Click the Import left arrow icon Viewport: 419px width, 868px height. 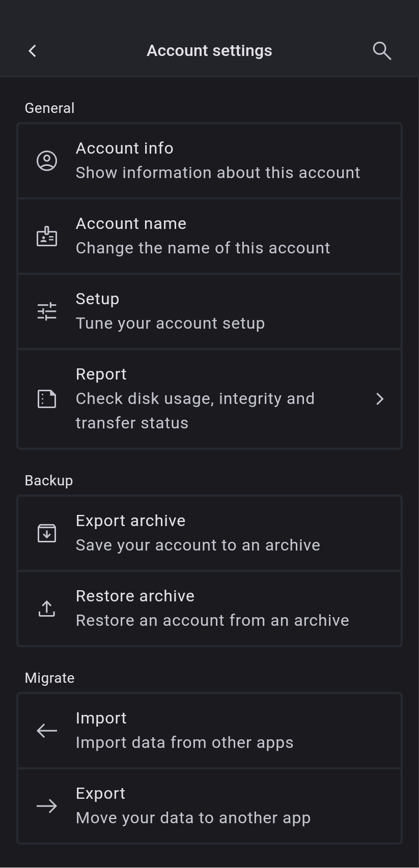[47, 731]
